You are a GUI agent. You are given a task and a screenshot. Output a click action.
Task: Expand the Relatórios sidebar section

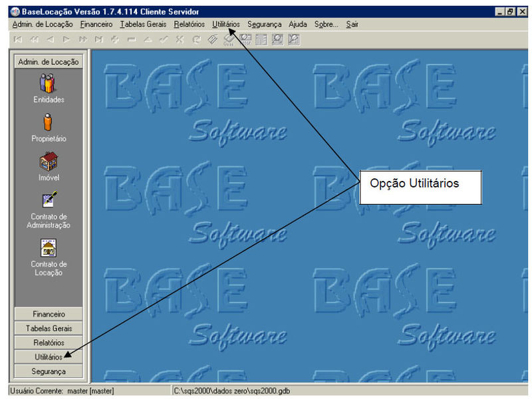[49, 342]
